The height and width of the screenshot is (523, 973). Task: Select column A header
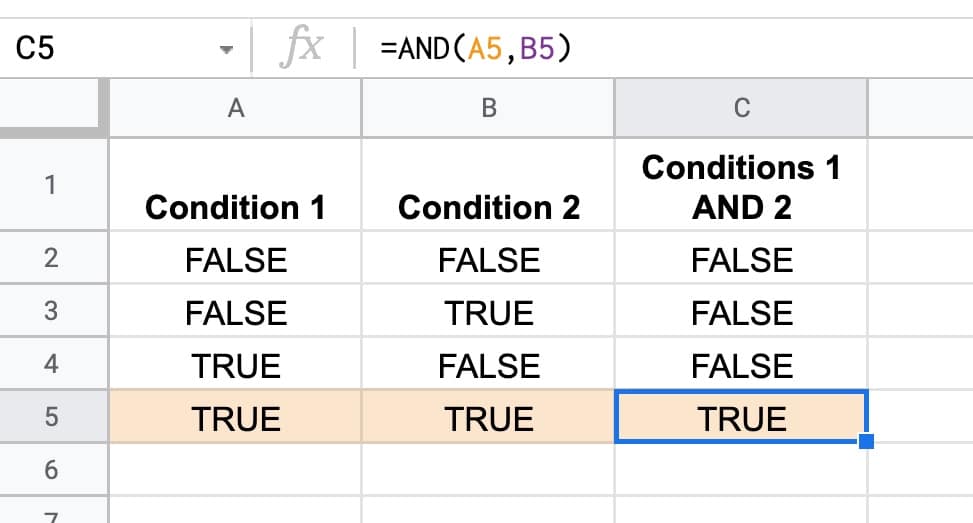pos(236,108)
